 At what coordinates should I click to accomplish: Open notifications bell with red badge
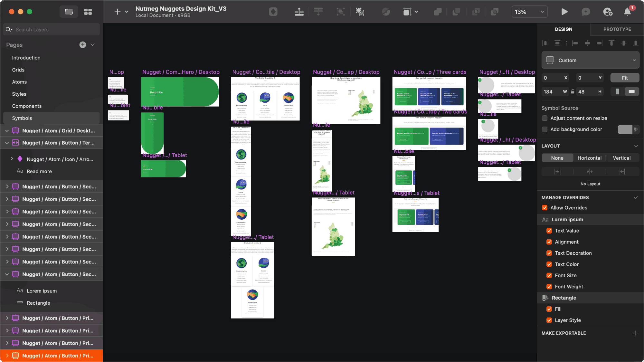tap(627, 12)
